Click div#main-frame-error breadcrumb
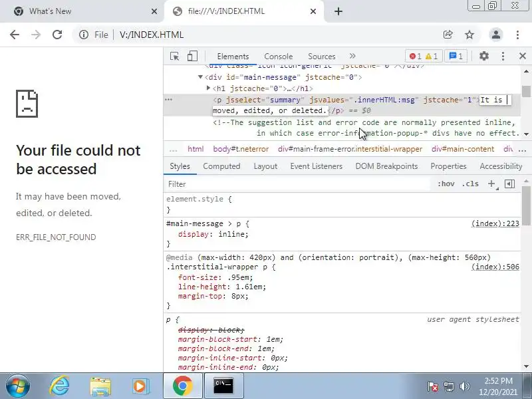The height and width of the screenshot is (399, 532). click(350, 149)
